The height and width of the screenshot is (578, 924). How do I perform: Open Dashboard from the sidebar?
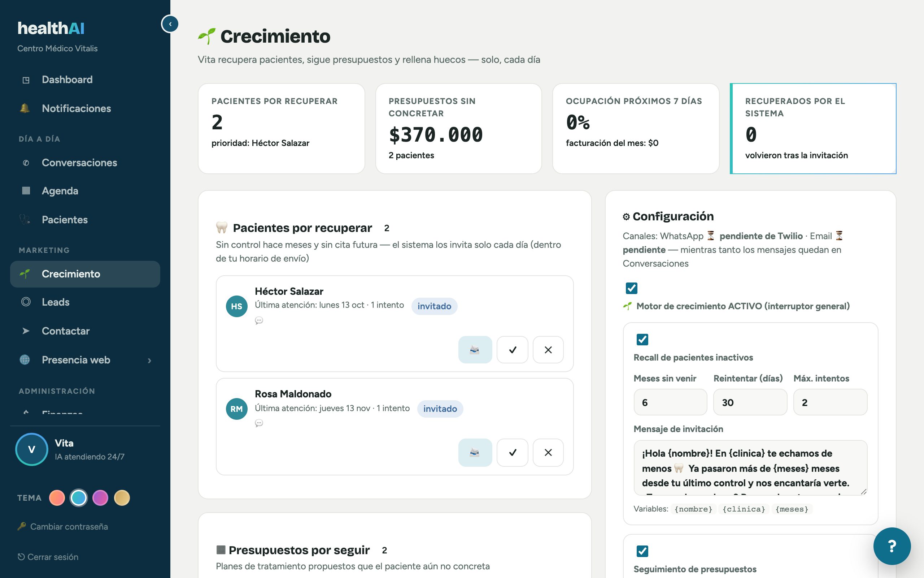85,79
